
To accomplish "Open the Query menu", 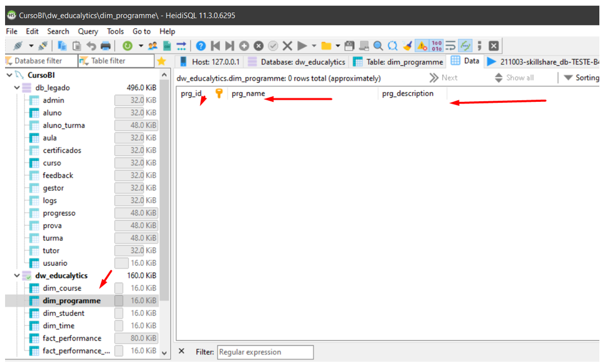I will [88, 32].
